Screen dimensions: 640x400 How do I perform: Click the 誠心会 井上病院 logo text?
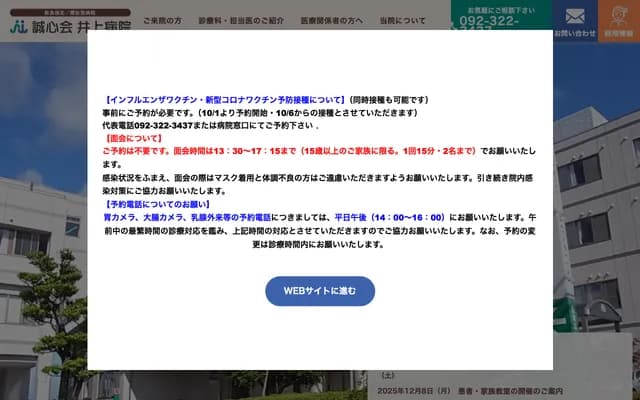tap(75, 21)
